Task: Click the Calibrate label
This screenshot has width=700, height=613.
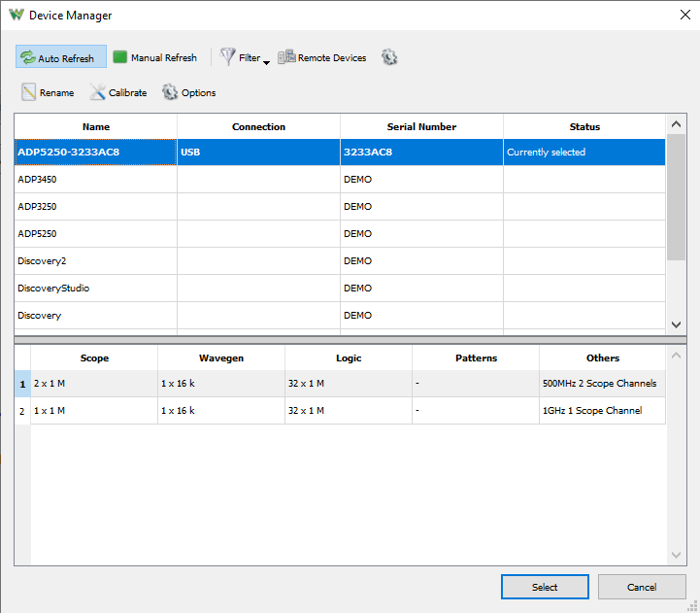Action: coord(128,93)
